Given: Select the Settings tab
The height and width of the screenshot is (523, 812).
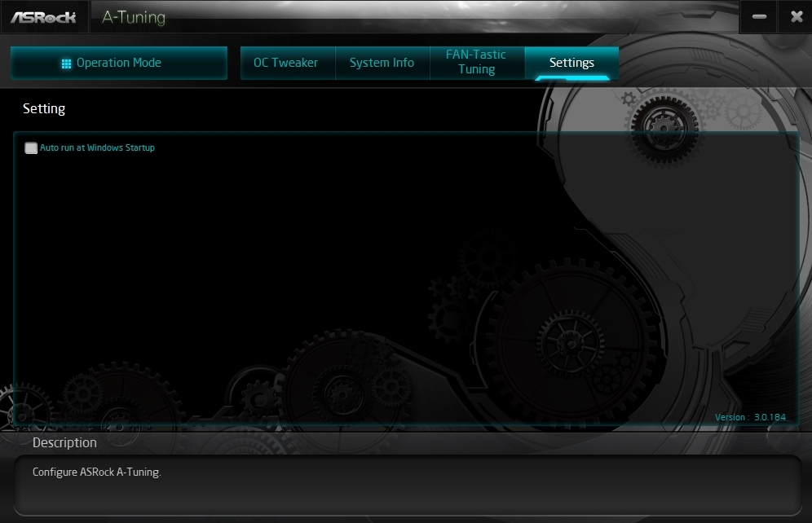Looking at the screenshot, I should click(x=571, y=63).
